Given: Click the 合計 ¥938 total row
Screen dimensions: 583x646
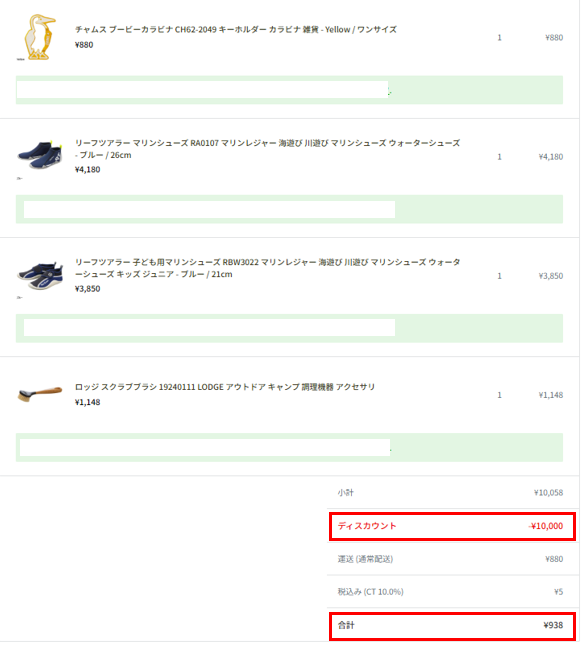Looking at the screenshot, I should pyautogui.click(x=452, y=626).
